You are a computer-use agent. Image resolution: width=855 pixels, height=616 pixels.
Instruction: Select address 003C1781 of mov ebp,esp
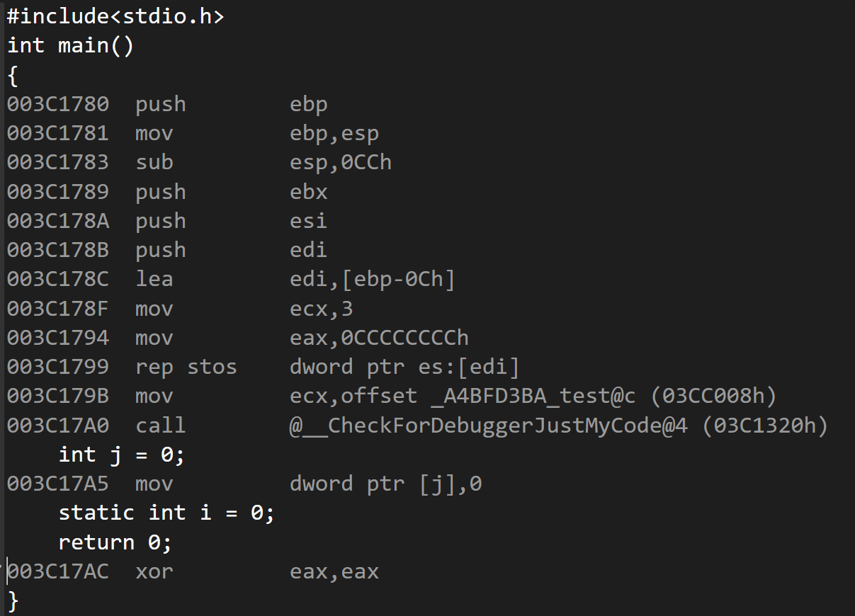tap(58, 133)
